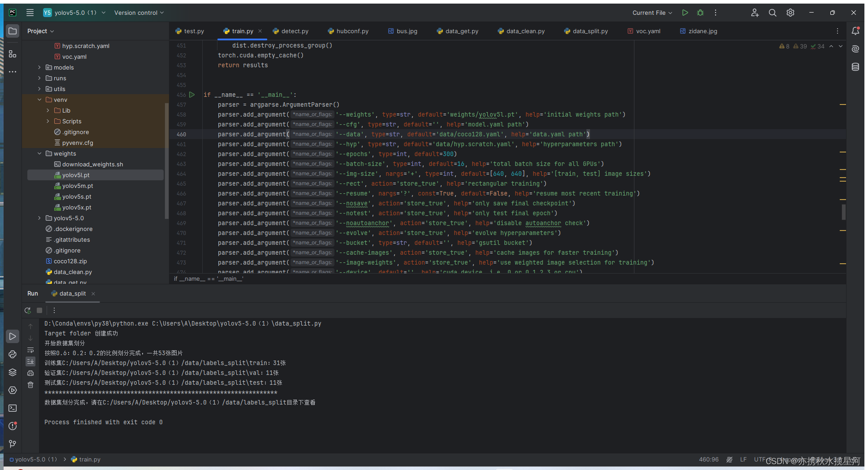The width and height of the screenshot is (868, 470).
Task: Close the train.py tab
Action: point(260,31)
